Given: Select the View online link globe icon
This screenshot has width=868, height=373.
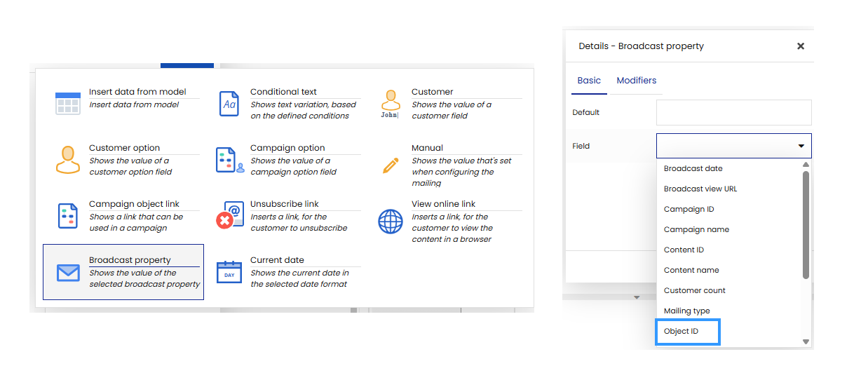Looking at the screenshot, I should [390, 221].
